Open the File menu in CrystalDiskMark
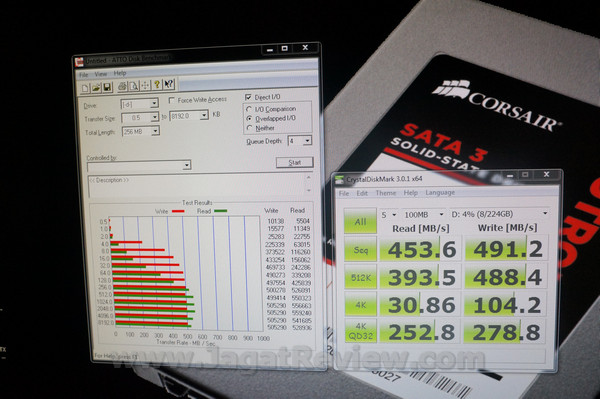This screenshot has height=399, width=600. (344, 194)
